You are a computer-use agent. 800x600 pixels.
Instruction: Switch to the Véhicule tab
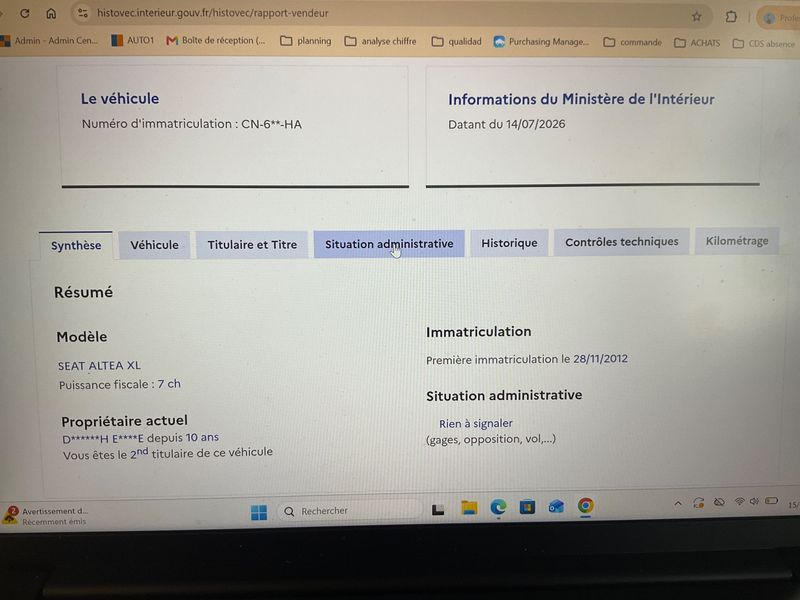(x=154, y=245)
